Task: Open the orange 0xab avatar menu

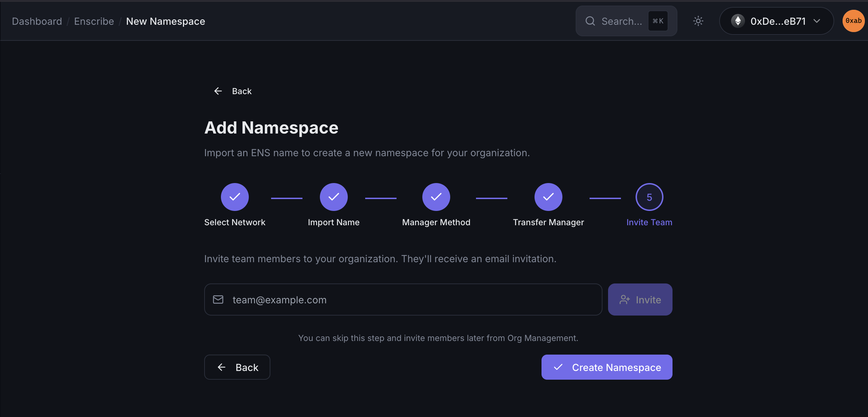Action: pos(853,21)
